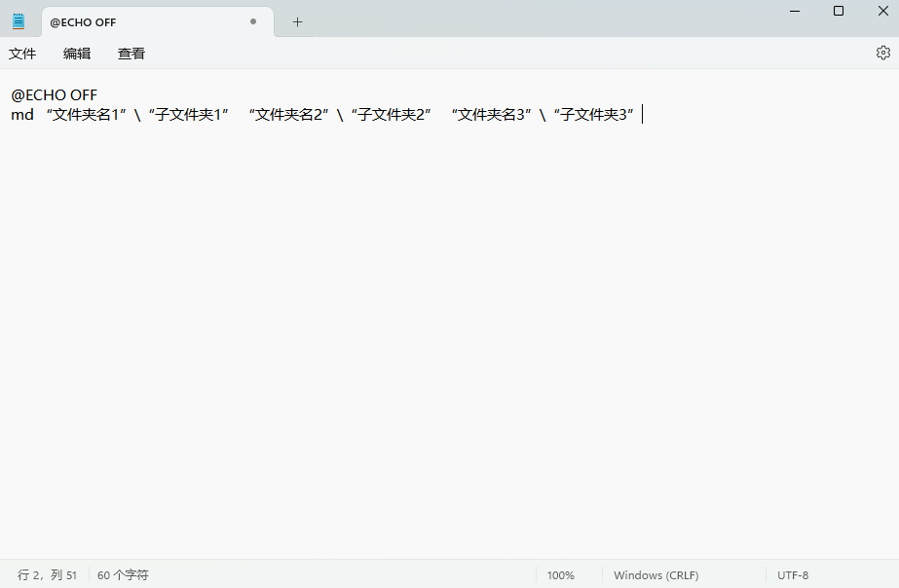The height and width of the screenshot is (588, 899).
Task: Select the @ECHO OFF tab
Action: [158, 22]
